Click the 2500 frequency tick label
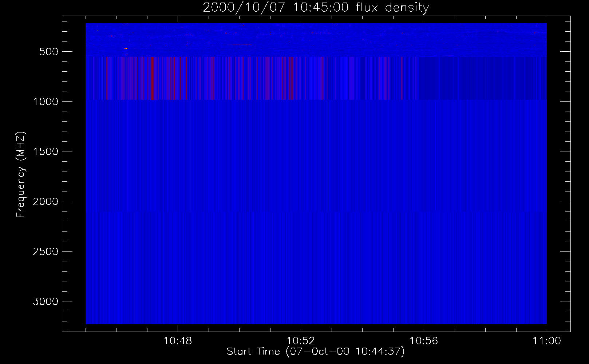This screenshot has height=364, width=589. (x=45, y=252)
